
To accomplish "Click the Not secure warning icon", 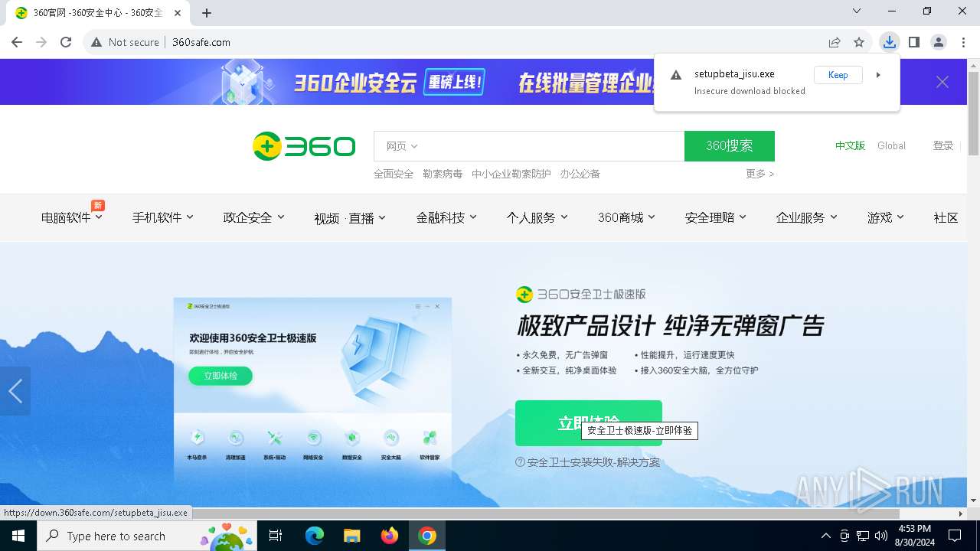I will click(96, 42).
